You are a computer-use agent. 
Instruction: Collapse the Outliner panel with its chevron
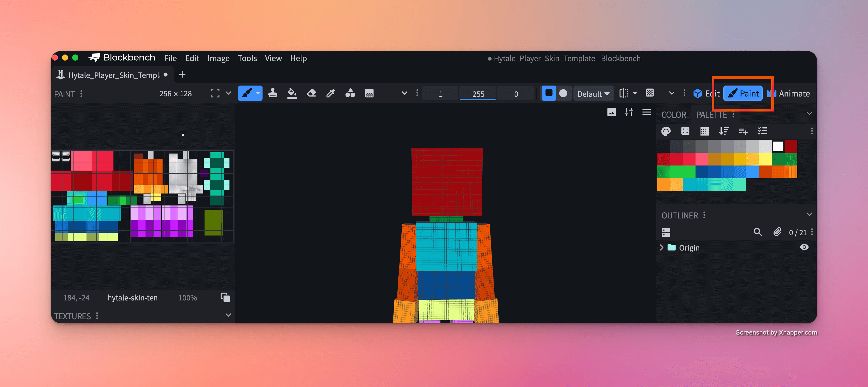pyautogui.click(x=809, y=214)
